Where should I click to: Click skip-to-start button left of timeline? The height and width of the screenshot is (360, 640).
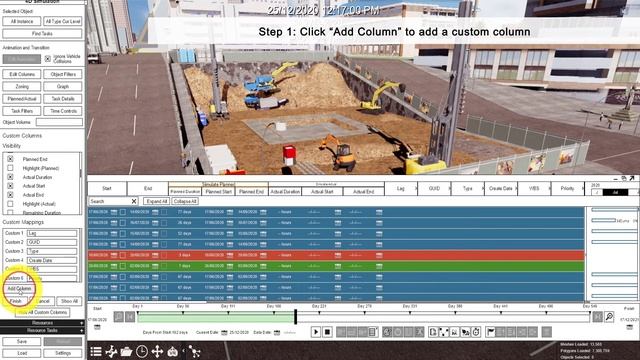point(130,317)
